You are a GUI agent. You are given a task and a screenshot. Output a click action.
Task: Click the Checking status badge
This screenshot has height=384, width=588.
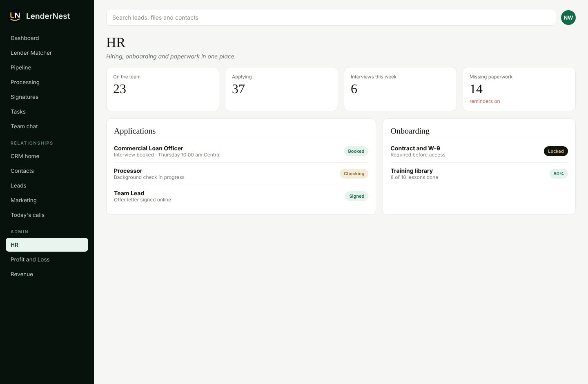coord(354,174)
